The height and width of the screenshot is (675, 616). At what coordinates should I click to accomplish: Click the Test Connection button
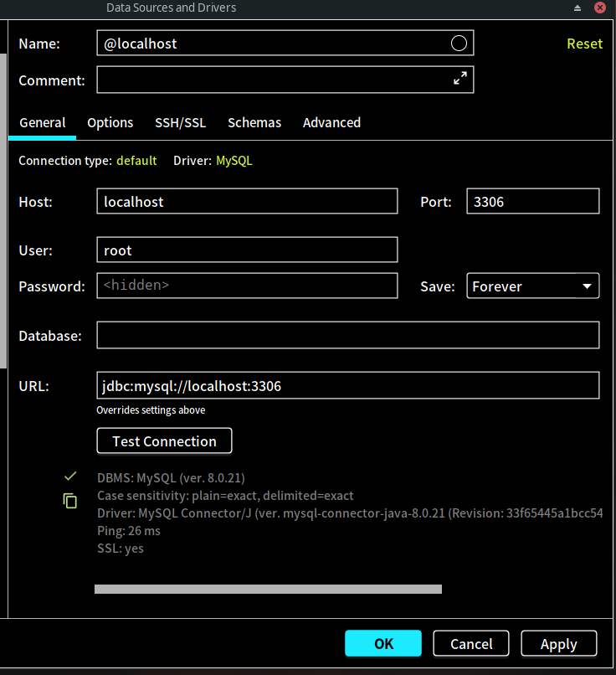pyautogui.click(x=164, y=441)
